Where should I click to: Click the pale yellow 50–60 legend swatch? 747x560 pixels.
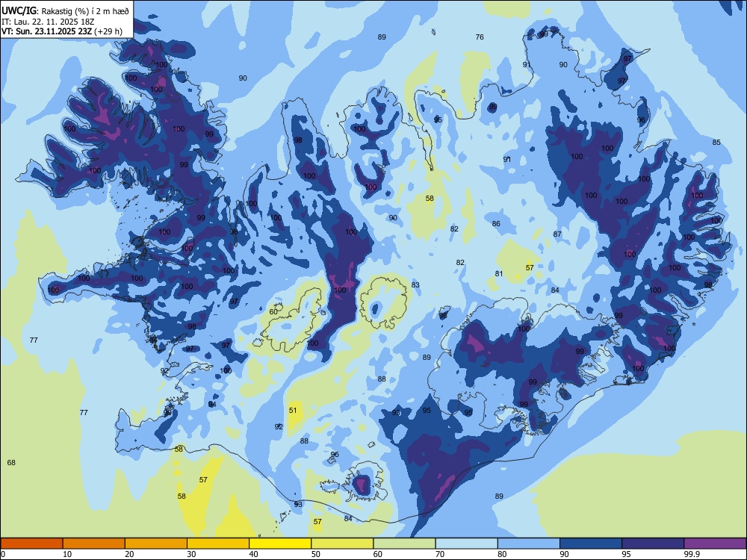pos(342,544)
